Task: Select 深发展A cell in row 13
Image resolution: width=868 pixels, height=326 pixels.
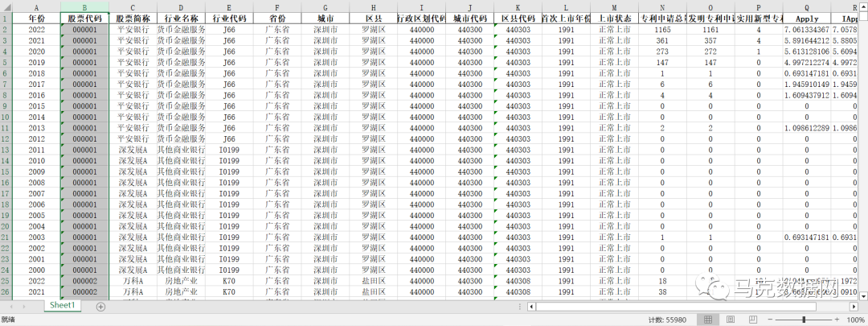Action: pyautogui.click(x=133, y=150)
